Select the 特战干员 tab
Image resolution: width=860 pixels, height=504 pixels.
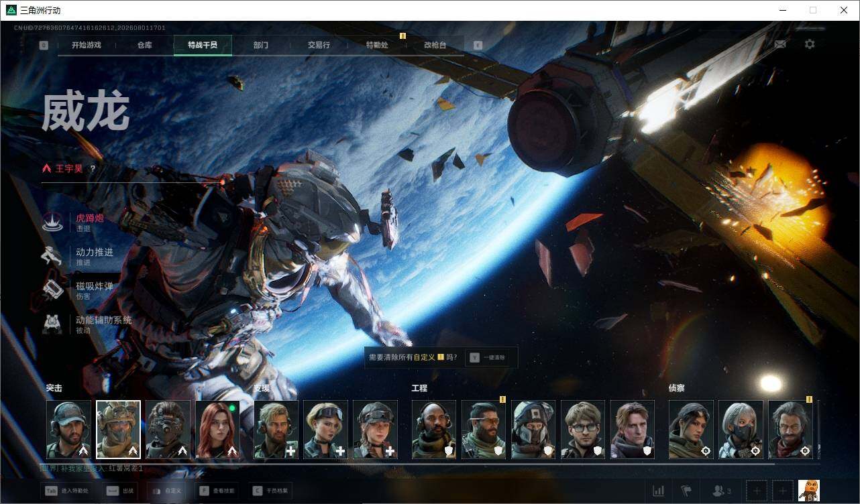click(203, 45)
